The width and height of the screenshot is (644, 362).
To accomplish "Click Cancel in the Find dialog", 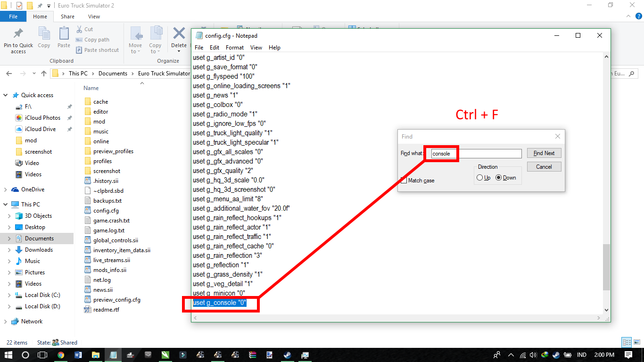I will click(544, 166).
